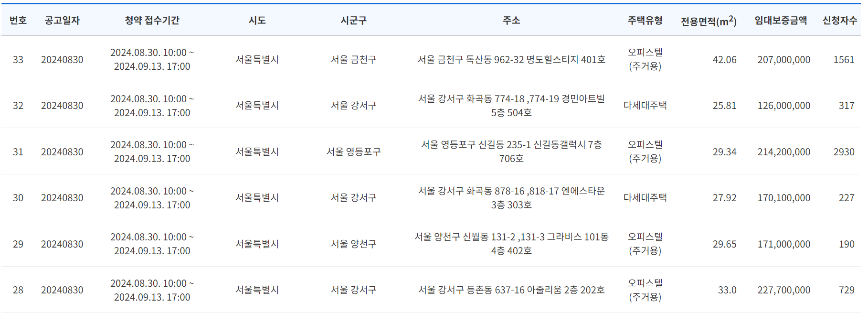The width and height of the screenshot is (868, 313).
Task: Click 오피스텔(주거용) type in row 33
Action: coord(645,59)
